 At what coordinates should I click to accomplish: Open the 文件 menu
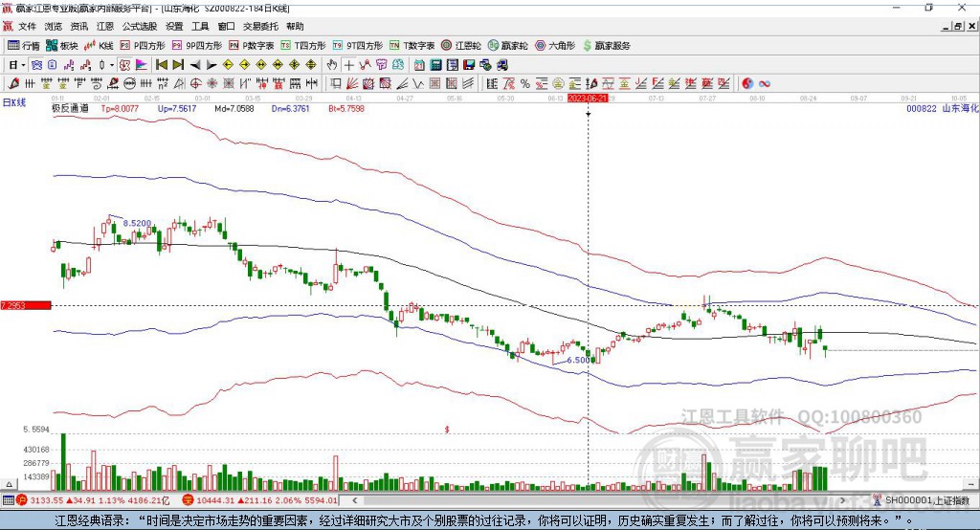(27, 26)
